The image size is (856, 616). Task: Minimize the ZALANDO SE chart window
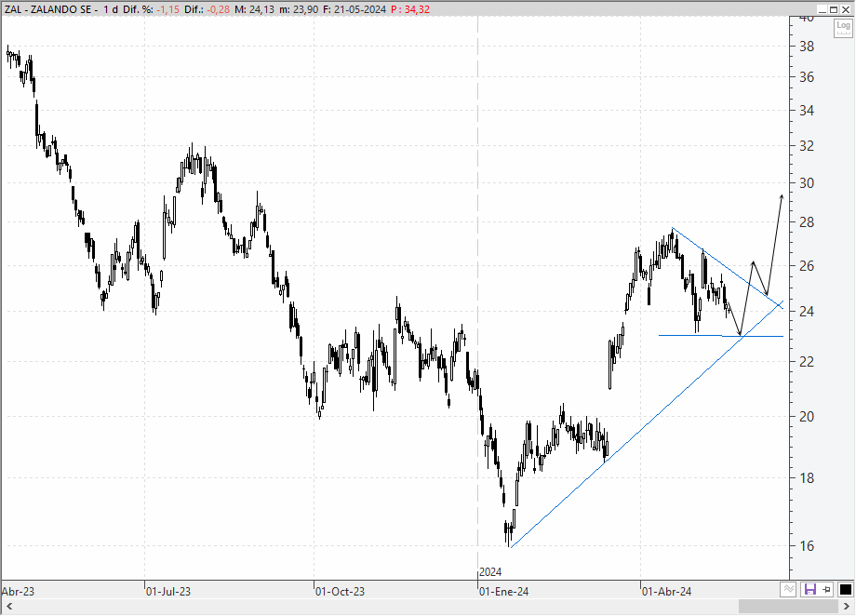tap(823, 9)
